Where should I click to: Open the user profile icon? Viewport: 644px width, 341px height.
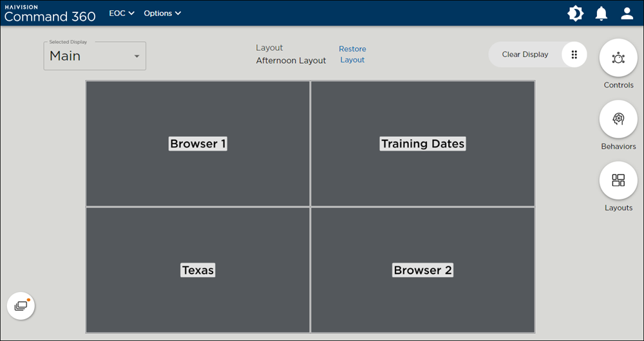coord(627,14)
